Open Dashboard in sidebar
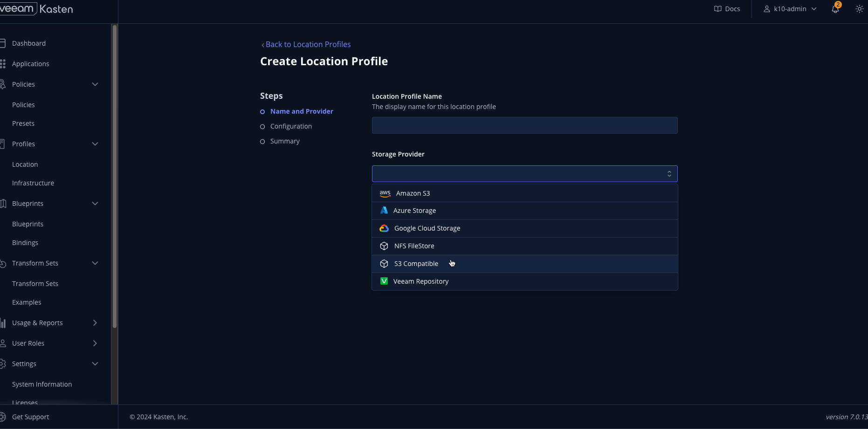 [29, 43]
